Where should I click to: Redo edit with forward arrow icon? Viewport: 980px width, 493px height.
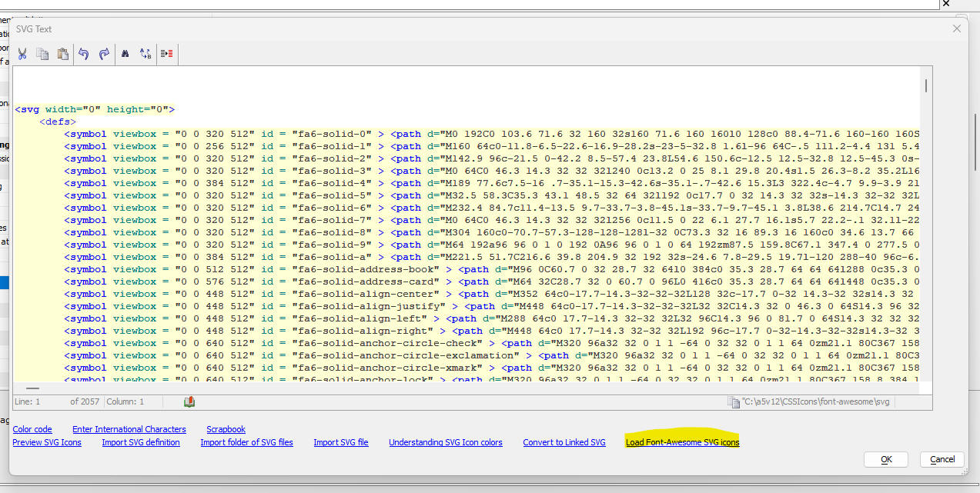coord(104,54)
